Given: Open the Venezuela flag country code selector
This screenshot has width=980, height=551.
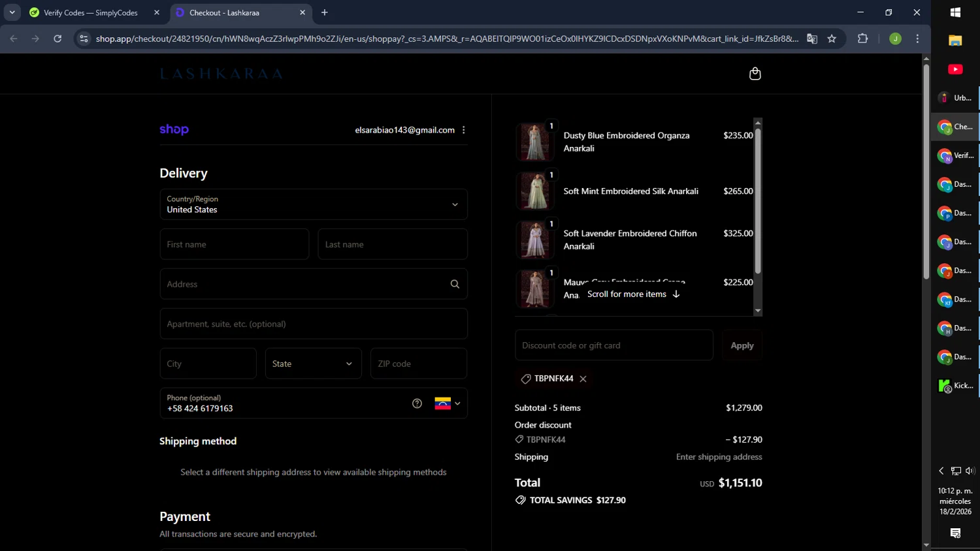Looking at the screenshot, I should (448, 403).
